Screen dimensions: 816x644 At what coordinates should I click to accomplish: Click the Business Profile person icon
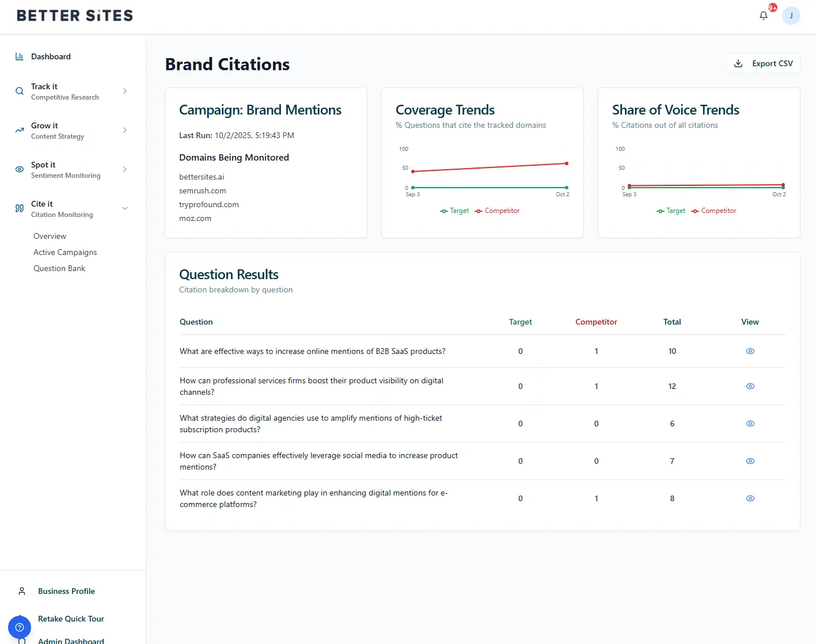pos(22,591)
